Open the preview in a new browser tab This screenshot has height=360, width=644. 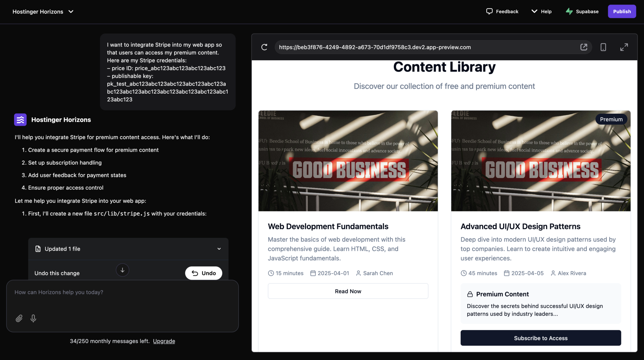[584, 47]
